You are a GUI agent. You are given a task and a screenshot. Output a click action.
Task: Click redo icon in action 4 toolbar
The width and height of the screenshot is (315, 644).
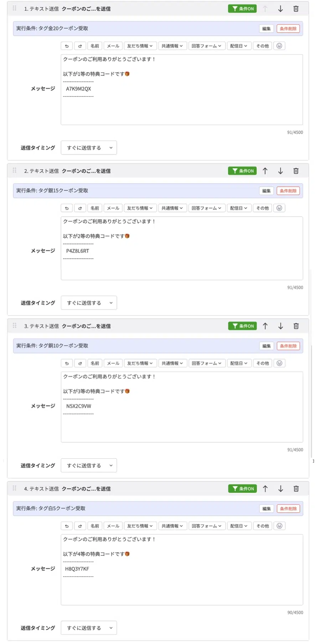coord(80,526)
